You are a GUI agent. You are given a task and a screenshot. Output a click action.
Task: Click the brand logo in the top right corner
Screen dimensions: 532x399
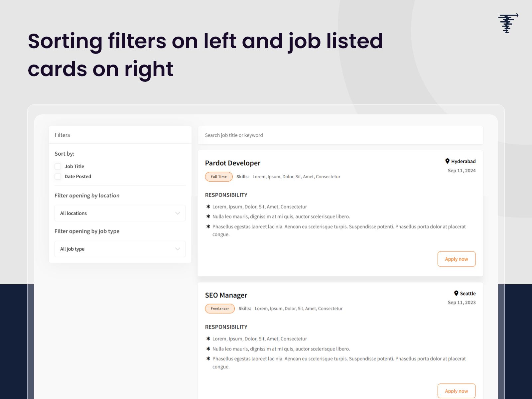pyautogui.click(x=508, y=23)
